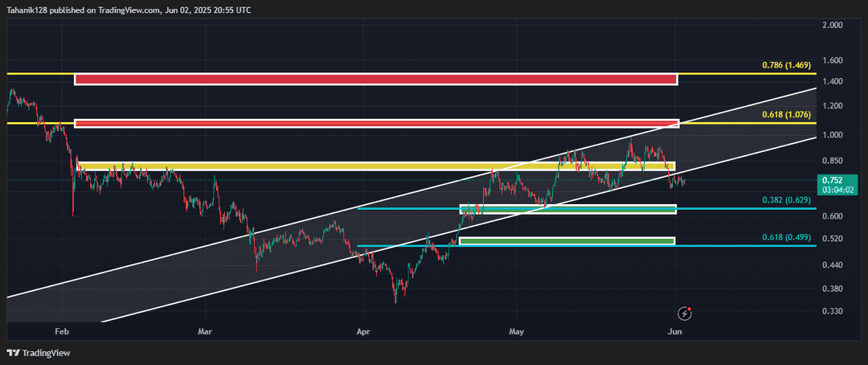Click the Feb label on time axis
Screen dimensions: 868x365
pos(61,332)
